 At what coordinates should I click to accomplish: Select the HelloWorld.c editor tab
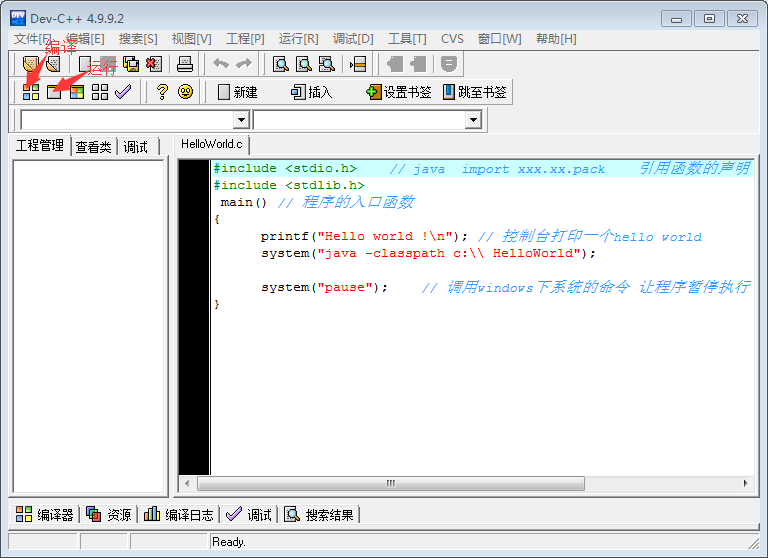tap(212, 144)
